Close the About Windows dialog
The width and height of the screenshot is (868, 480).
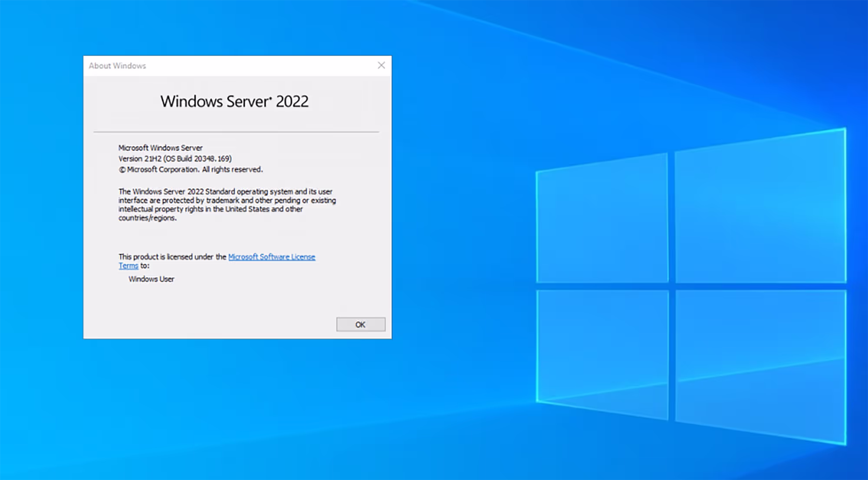click(381, 65)
